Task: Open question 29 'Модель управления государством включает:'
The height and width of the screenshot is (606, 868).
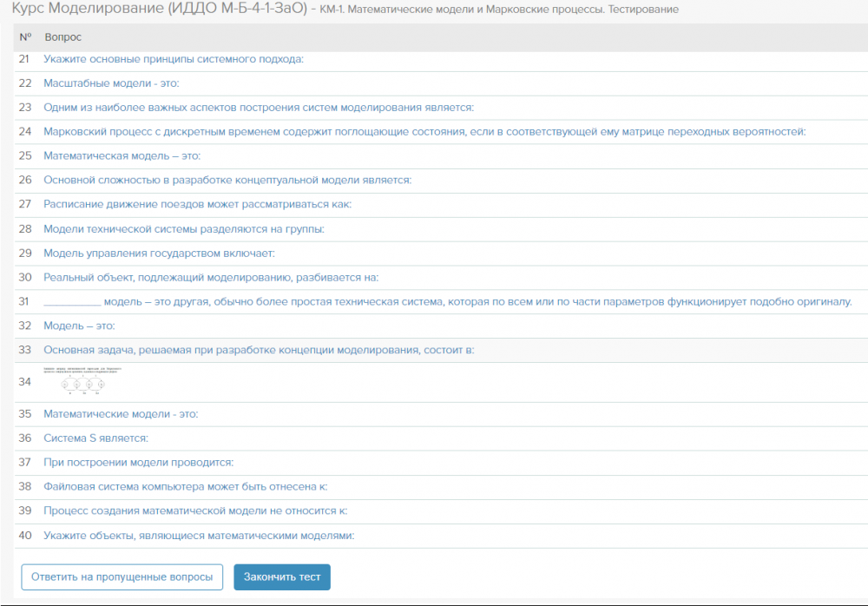Action: pos(159,254)
